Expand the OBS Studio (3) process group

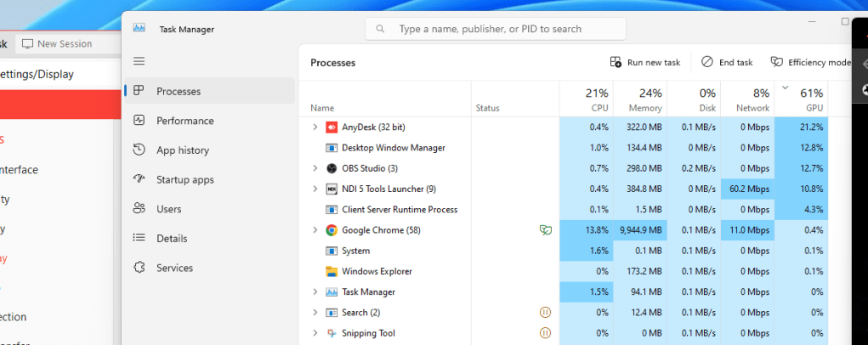pyautogui.click(x=315, y=168)
